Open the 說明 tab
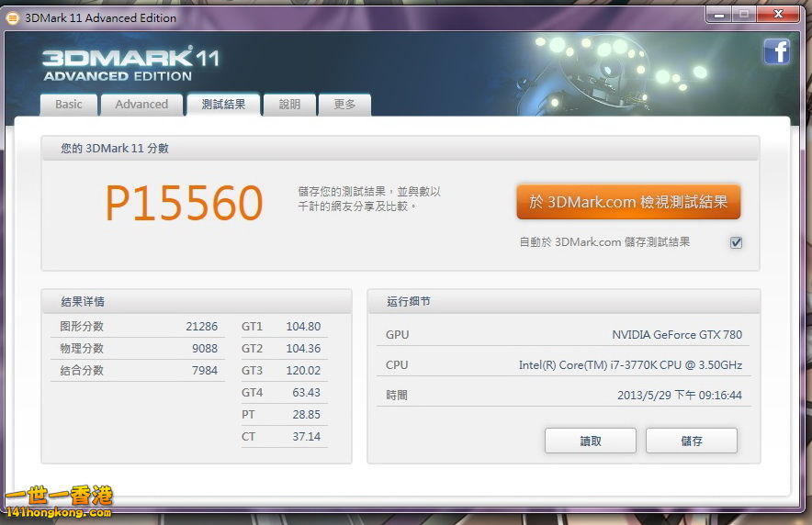The image size is (812, 525). 289,105
